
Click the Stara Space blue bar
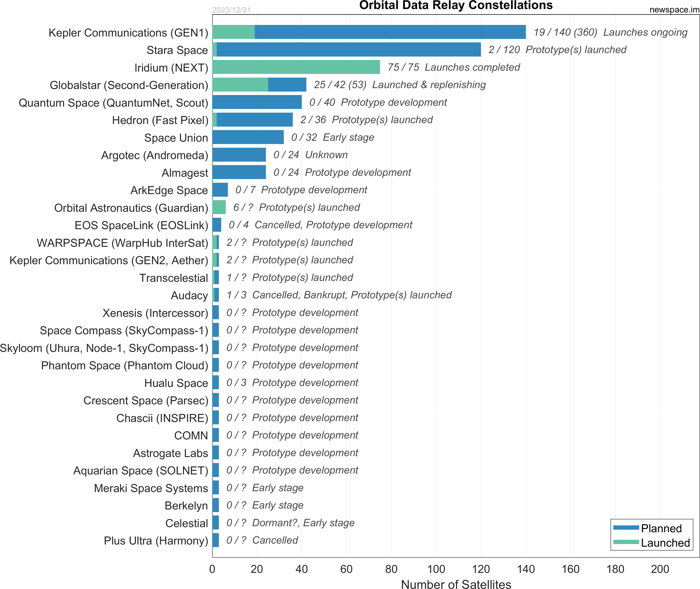349,49
